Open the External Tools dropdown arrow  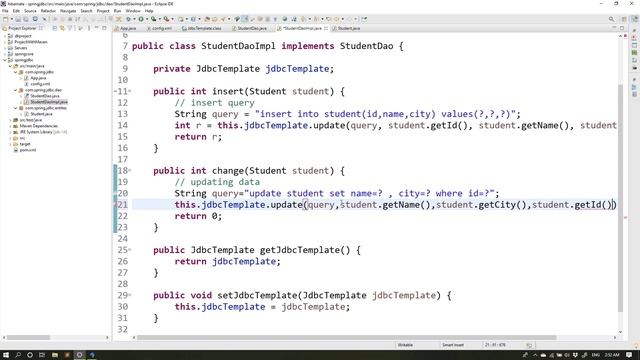pos(172,19)
